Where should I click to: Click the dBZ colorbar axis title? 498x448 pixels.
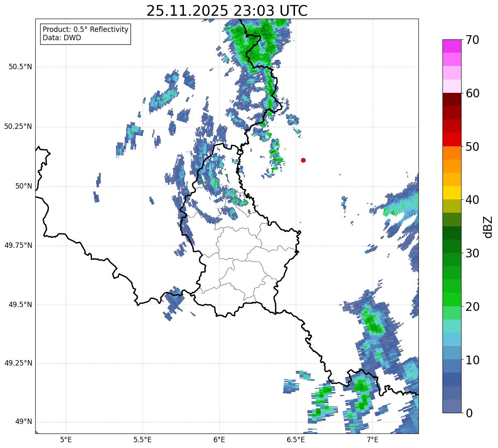pyautogui.click(x=488, y=226)
